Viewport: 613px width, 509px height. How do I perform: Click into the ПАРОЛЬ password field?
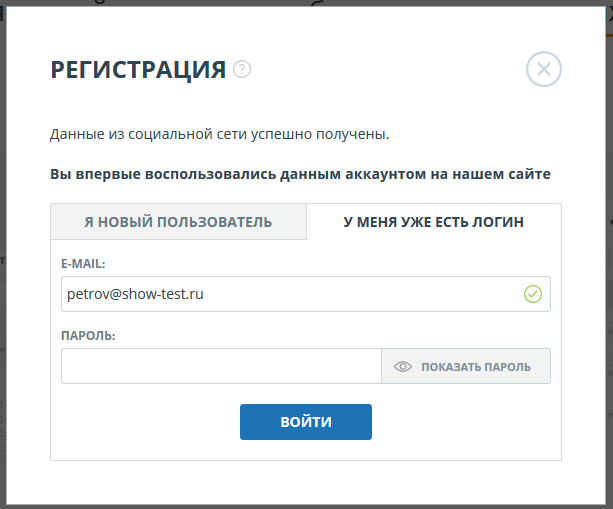[220, 366]
